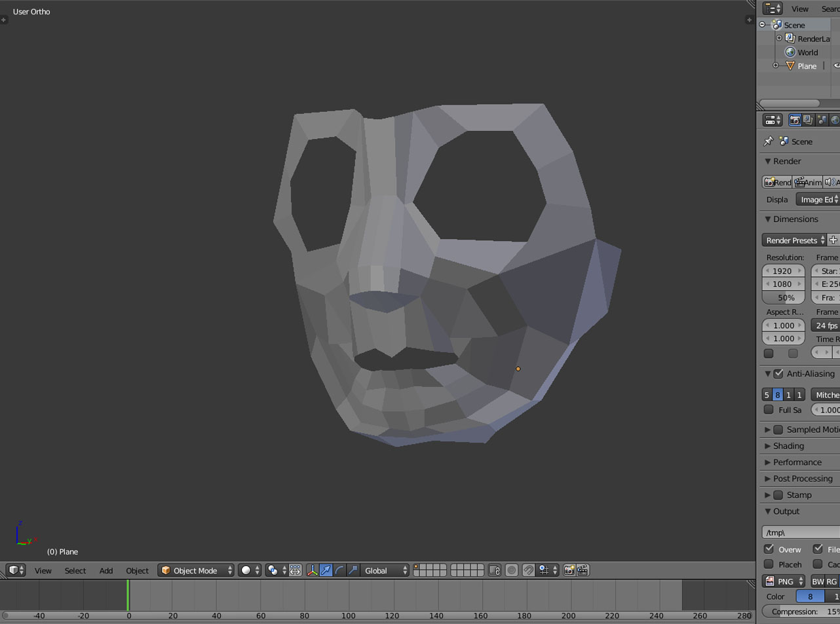Pin the Scene context with pin icon
The image size is (840, 624).
click(769, 141)
